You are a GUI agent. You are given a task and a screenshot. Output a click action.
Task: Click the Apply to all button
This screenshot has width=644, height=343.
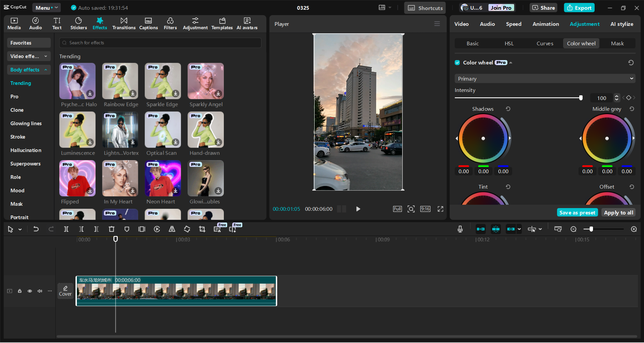pos(618,212)
